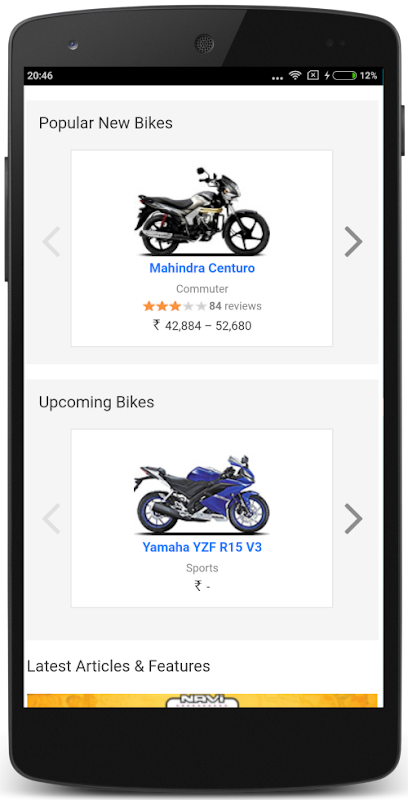Open the Mahindra Centuro link
Screen dimensions: 408x800
coord(202,268)
